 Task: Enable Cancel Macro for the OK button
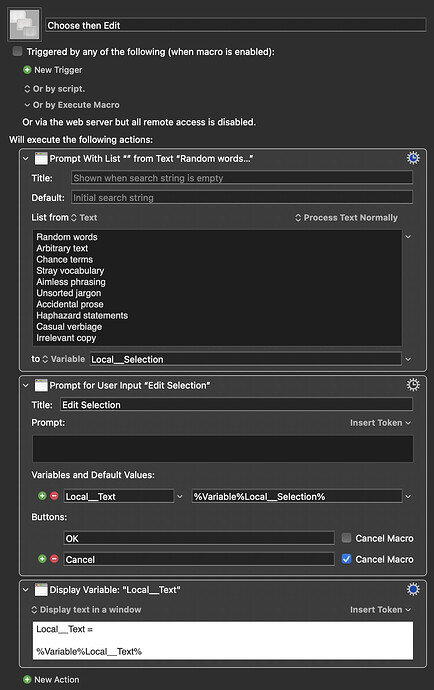click(x=346, y=538)
